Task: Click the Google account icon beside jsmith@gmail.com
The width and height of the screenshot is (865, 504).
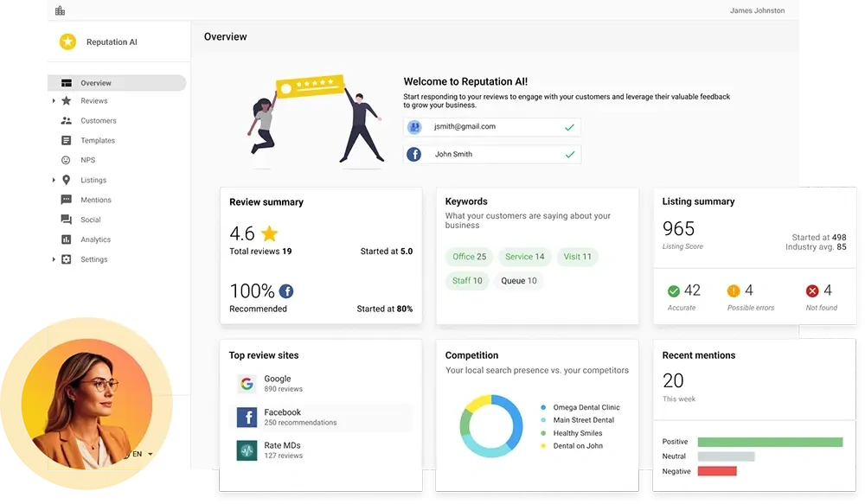Action: pyautogui.click(x=414, y=127)
